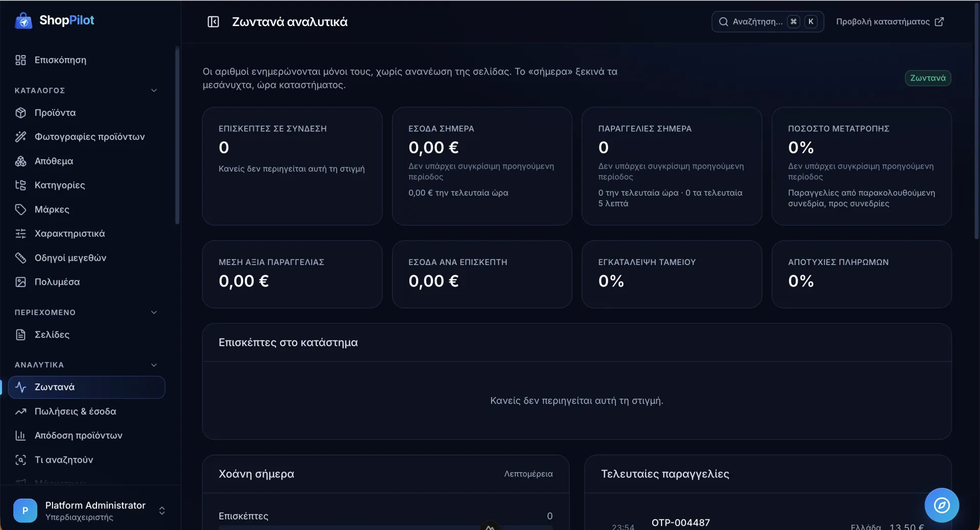Click the sidebar vertical scrollbar
Screen dimensions: 980x530
click(177, 135)
